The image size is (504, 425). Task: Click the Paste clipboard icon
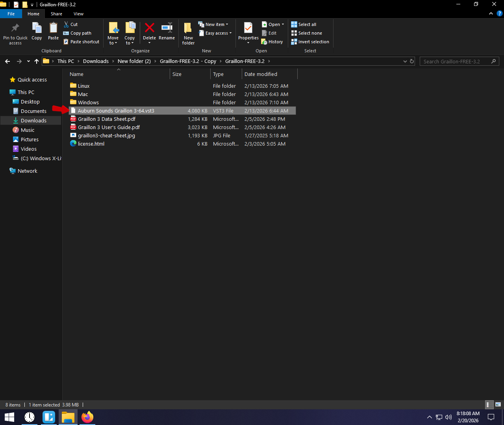coord(53,28)
